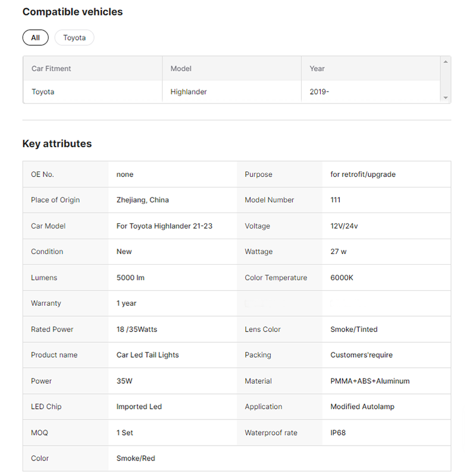Click the PMMA+ABS+Aluminum material value
476x476 pixels.
click(370, 381)
